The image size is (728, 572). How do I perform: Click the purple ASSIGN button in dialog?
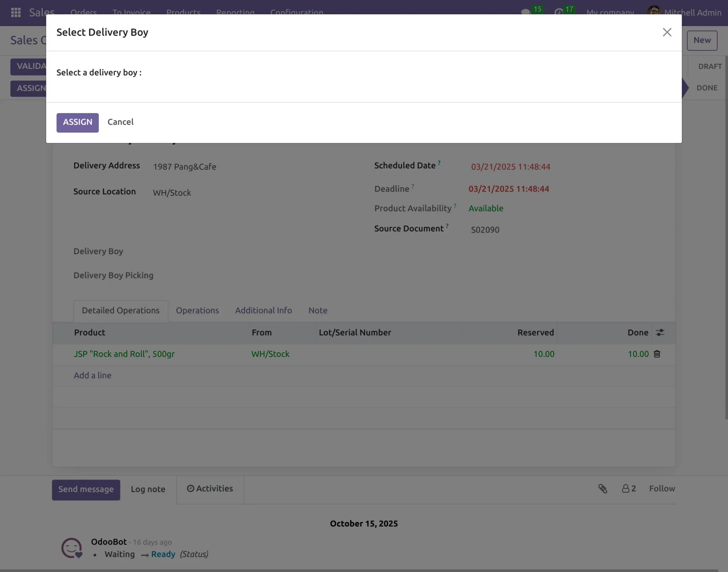(x=77, y=123)
